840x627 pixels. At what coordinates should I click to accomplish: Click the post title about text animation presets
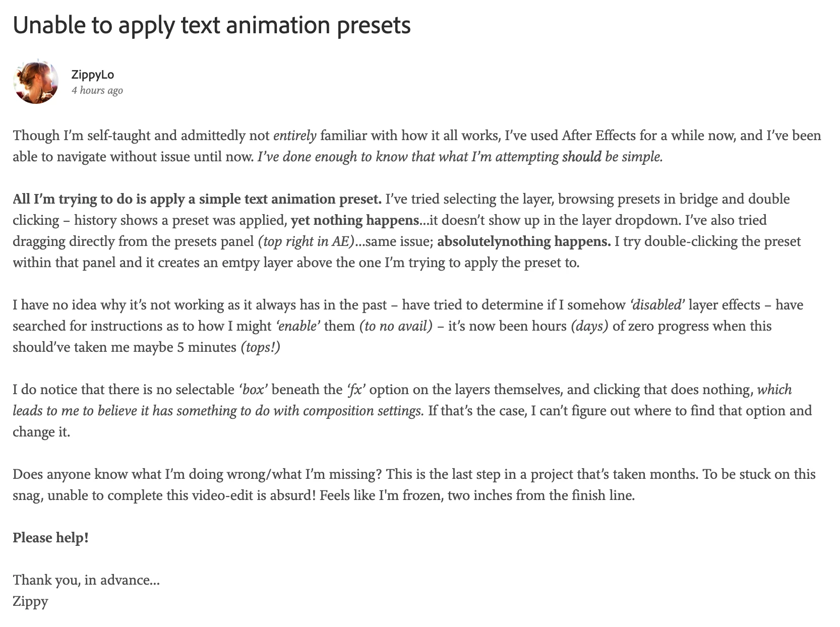(212, 25)
